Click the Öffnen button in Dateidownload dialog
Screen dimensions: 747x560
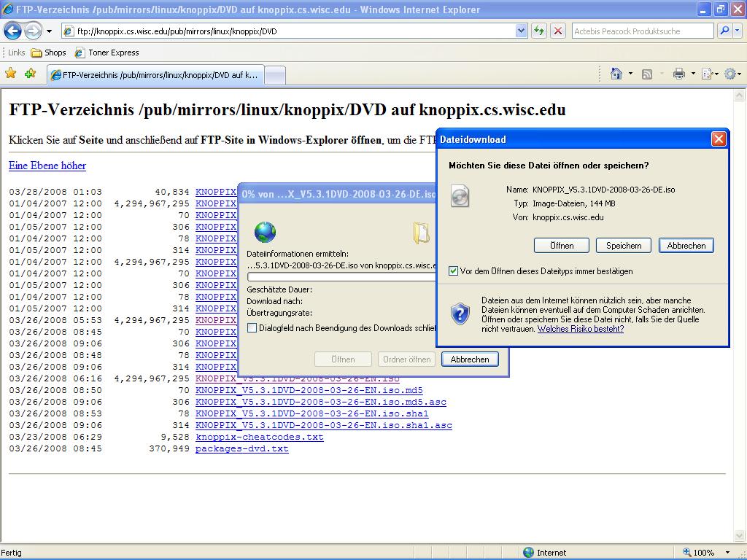(562, 246)
